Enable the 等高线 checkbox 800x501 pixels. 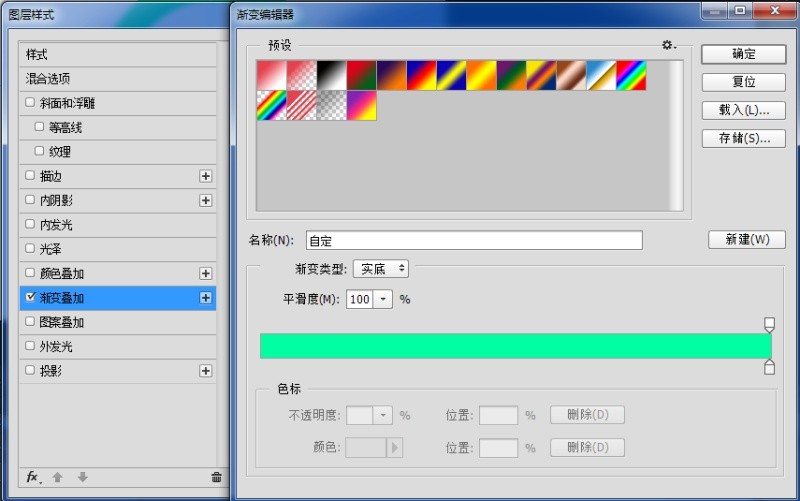(x=39, y=127)
